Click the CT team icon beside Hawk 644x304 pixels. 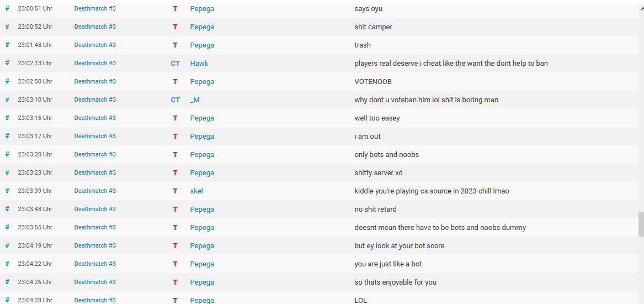click(175, 64)
